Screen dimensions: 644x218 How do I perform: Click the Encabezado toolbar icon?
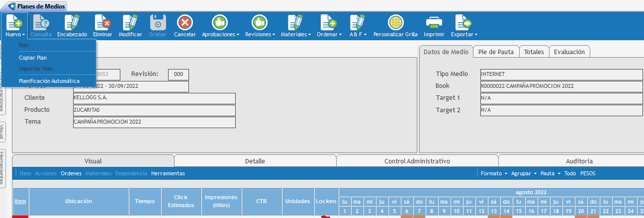(72, 23)
